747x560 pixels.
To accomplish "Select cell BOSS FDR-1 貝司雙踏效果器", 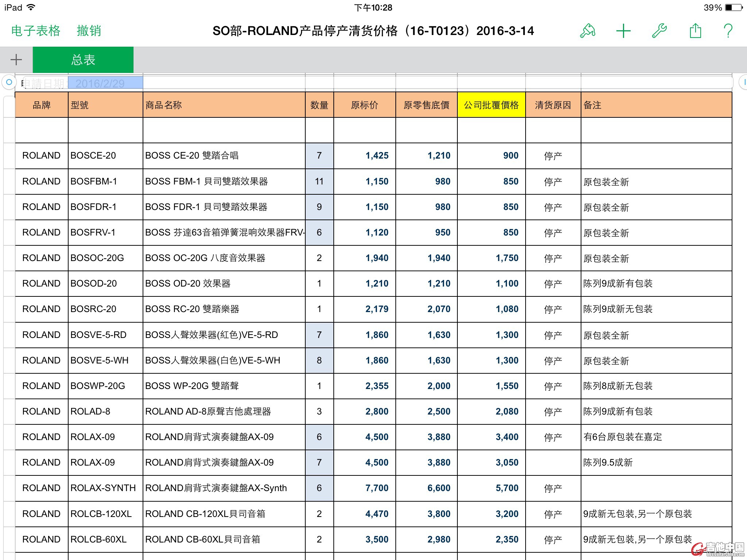I will 224,207.
